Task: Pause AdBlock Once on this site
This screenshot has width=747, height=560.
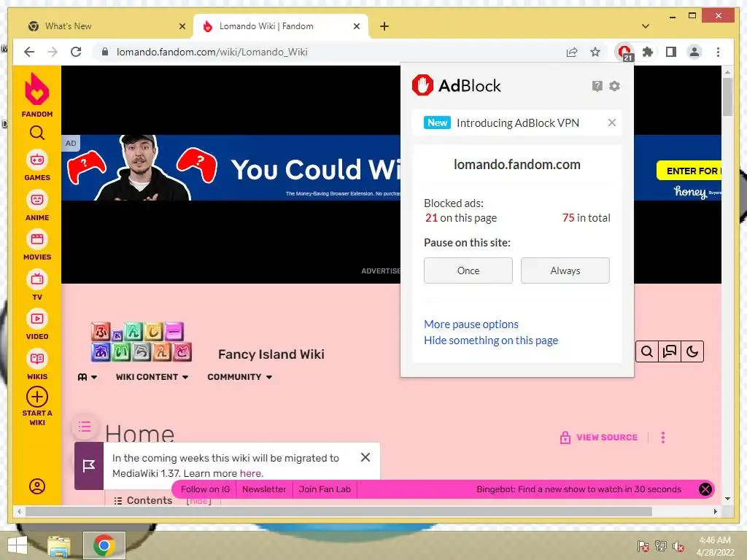Action: pos(468,271)
